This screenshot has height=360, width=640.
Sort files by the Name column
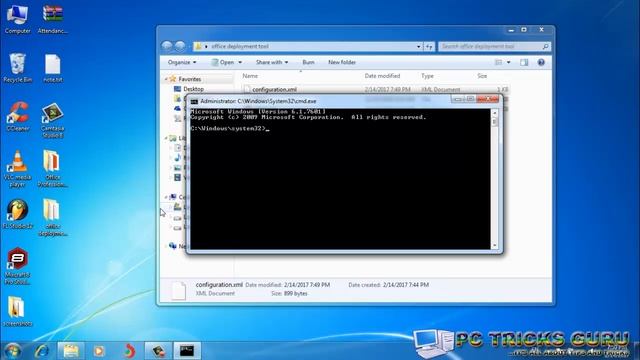pyautogui.click(x=250, y=76)
